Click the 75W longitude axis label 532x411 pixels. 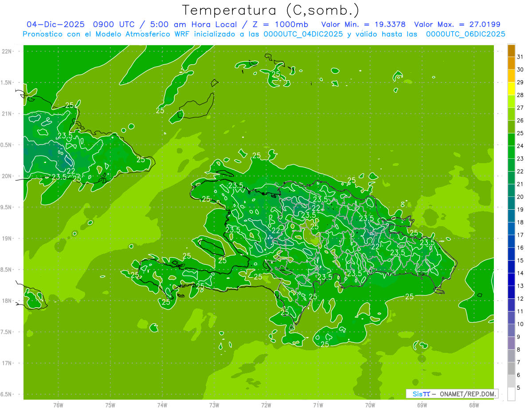(x=110, y=405)
